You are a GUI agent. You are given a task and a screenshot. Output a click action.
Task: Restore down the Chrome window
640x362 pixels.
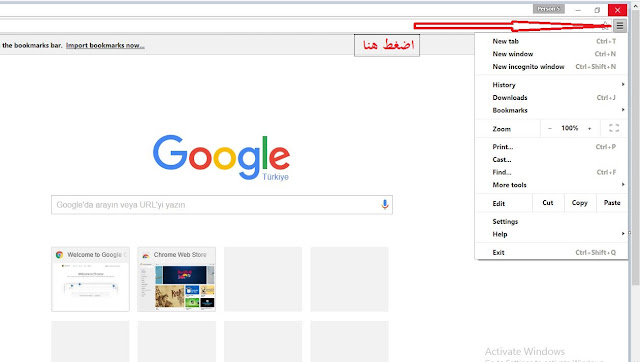coord(597,10)
